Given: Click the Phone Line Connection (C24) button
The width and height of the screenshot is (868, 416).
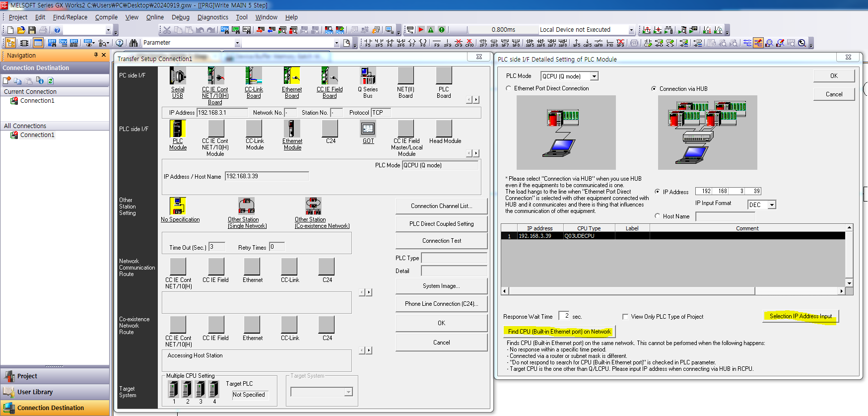Looking at the screenshot, I should (x=441, y=304).
